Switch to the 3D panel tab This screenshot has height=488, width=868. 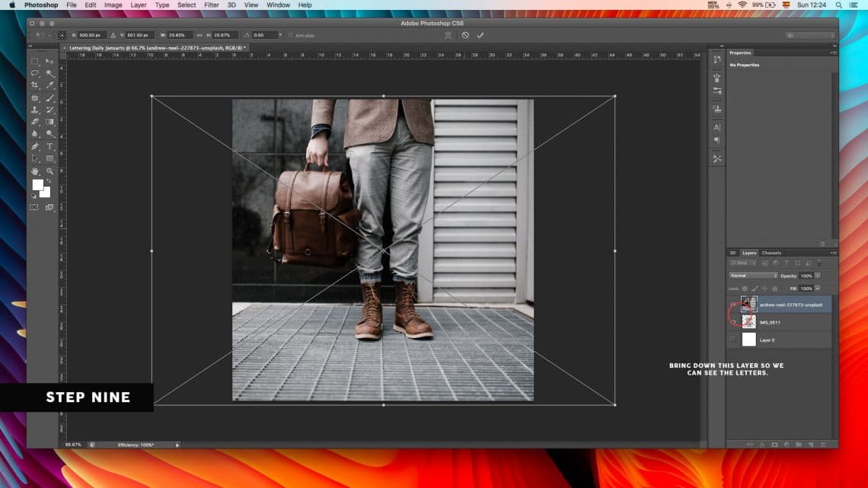coord(732,253)
